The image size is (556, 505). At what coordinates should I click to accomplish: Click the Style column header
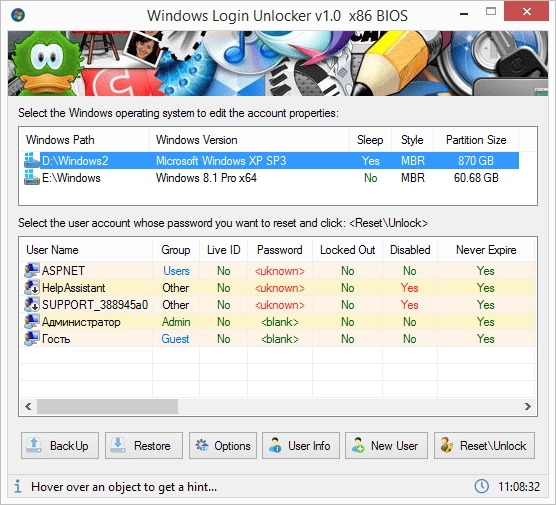(412, 140)
